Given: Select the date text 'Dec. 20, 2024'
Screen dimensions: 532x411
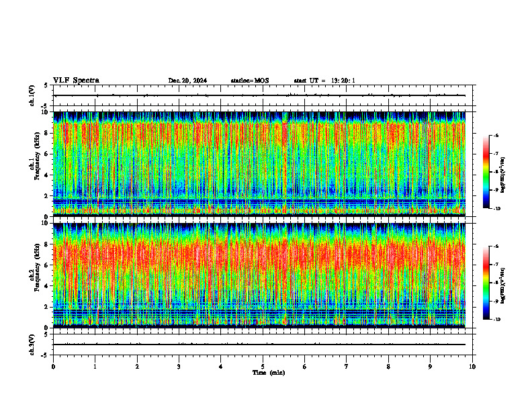Looking at the screenshot, I should click(x=187, y=81).
